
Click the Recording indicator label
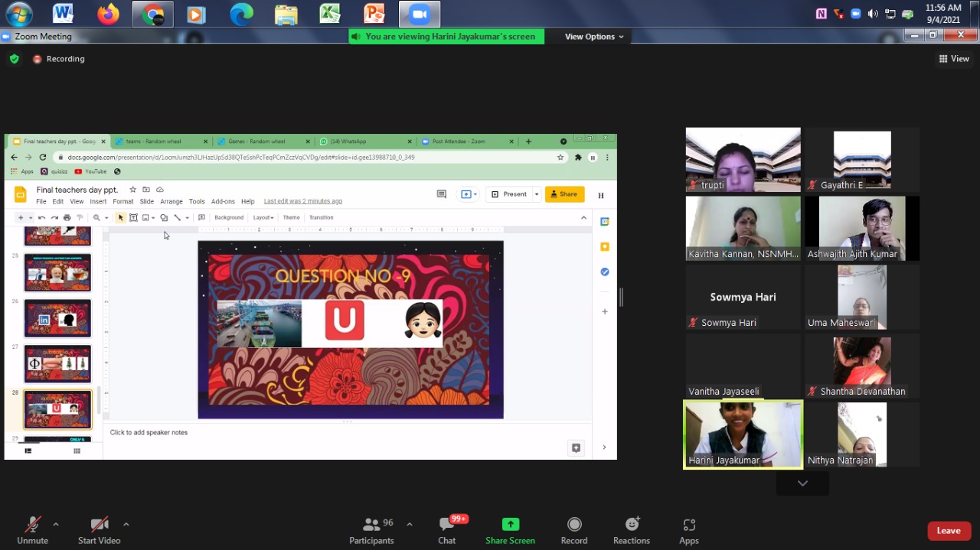[65, 59]
